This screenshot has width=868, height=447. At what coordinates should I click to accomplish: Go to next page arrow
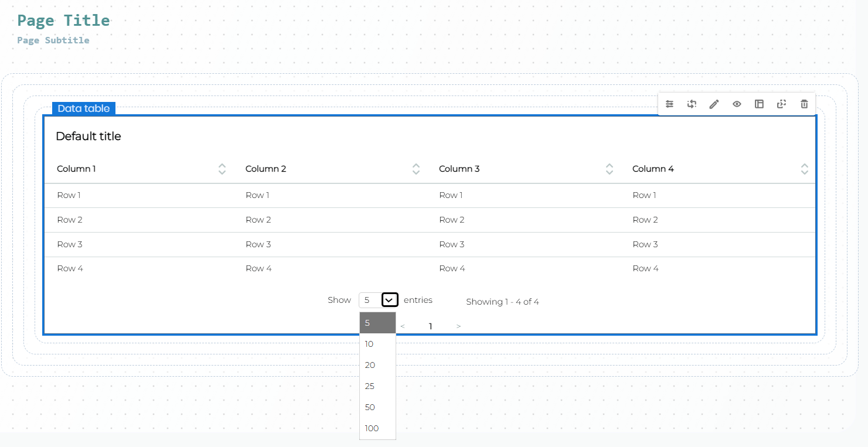pyautogui.click(x=458, y=326)
